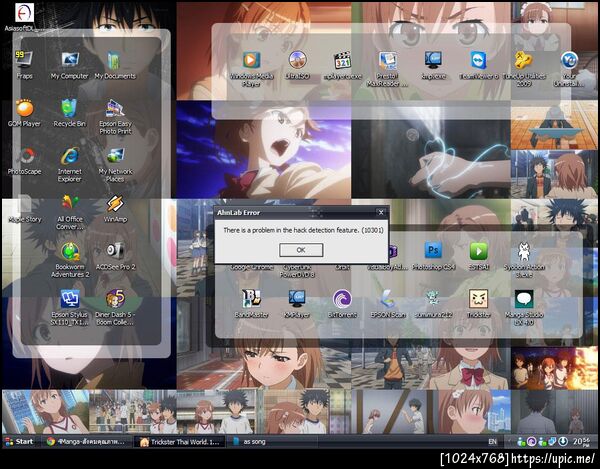This screenshot has height=469, width=600.
Task: Click the 'Cyberlink PowerDVD 8' label
Action: pyautogui.click(x=297, y=271)
